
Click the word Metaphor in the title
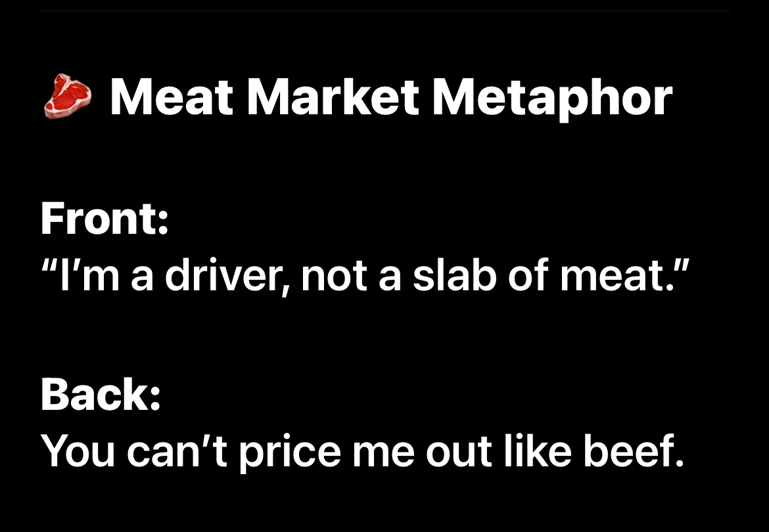coord(551,99)
